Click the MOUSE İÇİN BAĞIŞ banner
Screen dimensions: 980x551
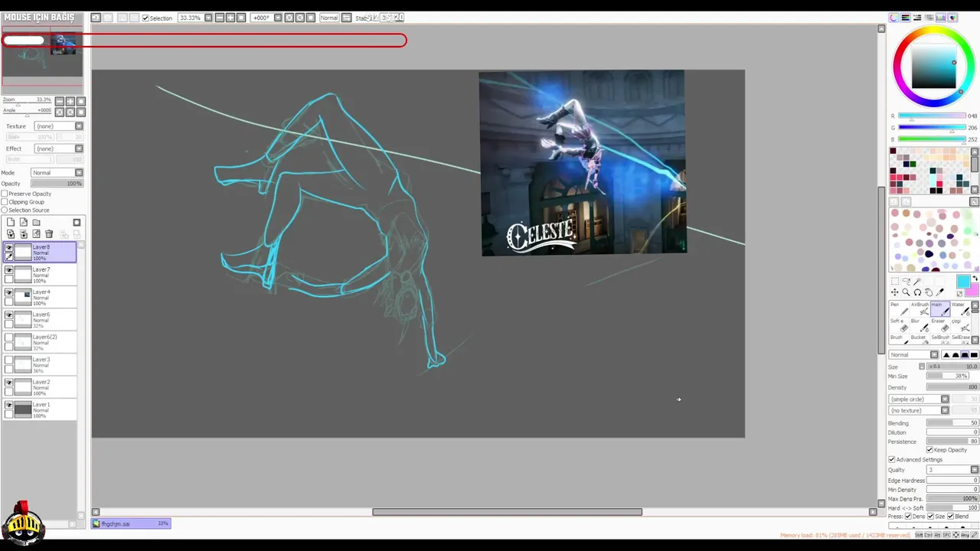[39, 17]
